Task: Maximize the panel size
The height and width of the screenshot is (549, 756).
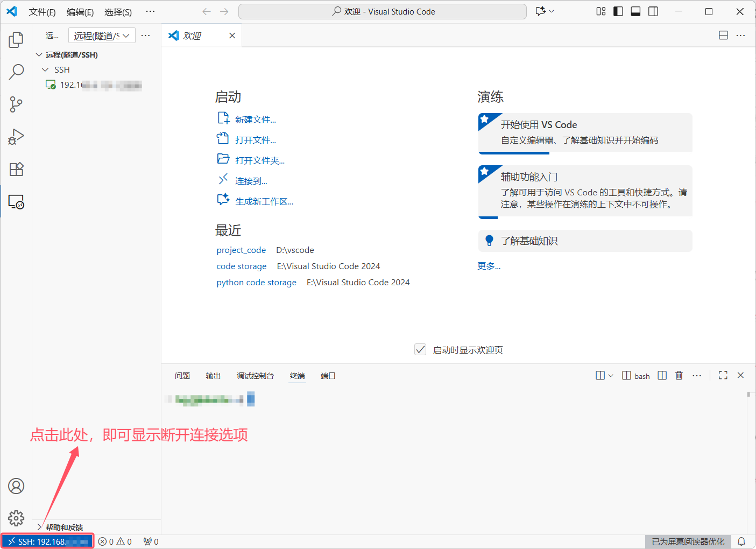Action: coord(723,375)
